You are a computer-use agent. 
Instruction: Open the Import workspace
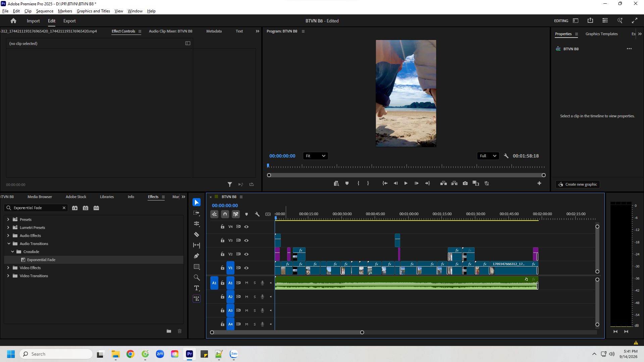33,21
